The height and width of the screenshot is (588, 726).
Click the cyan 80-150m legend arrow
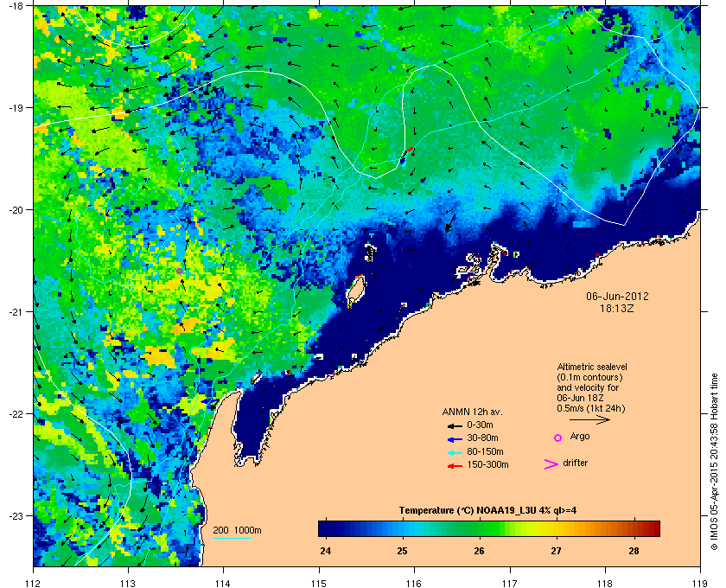455,453
